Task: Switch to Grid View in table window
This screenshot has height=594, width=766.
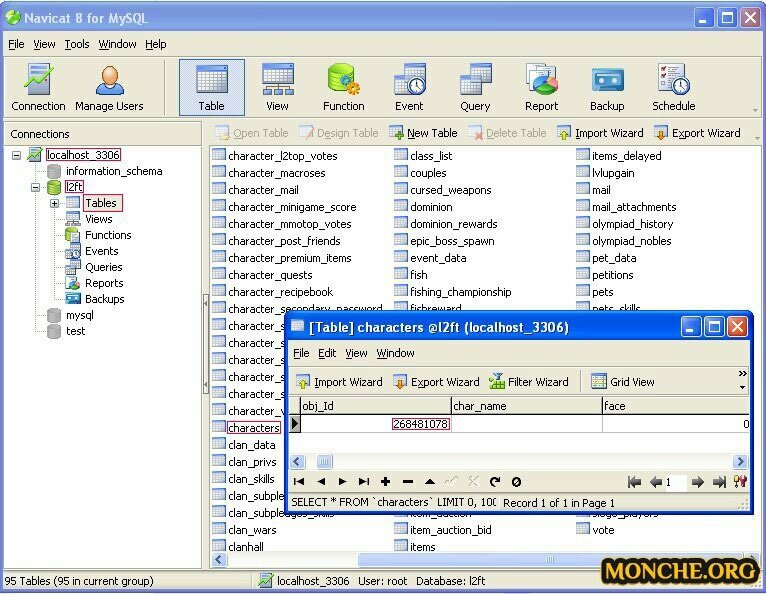Action: click(622, 382)
